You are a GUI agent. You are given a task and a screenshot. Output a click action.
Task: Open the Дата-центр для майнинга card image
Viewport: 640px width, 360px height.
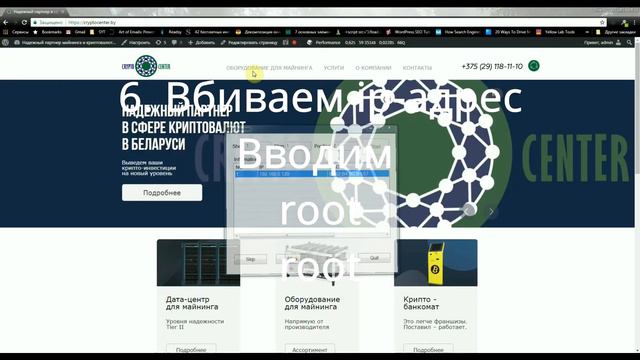tap(198, 262)
